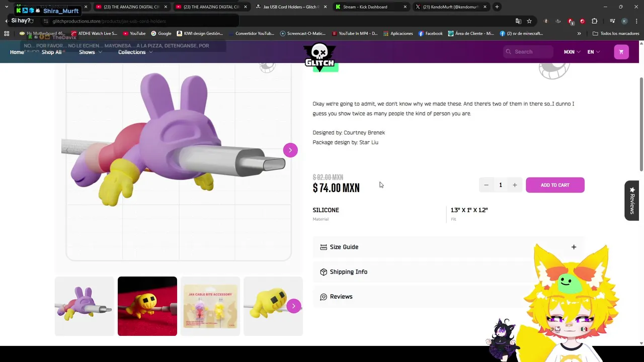644x362 pixels.
Task: Open the EN language dropdown
Action: [594, 52]
